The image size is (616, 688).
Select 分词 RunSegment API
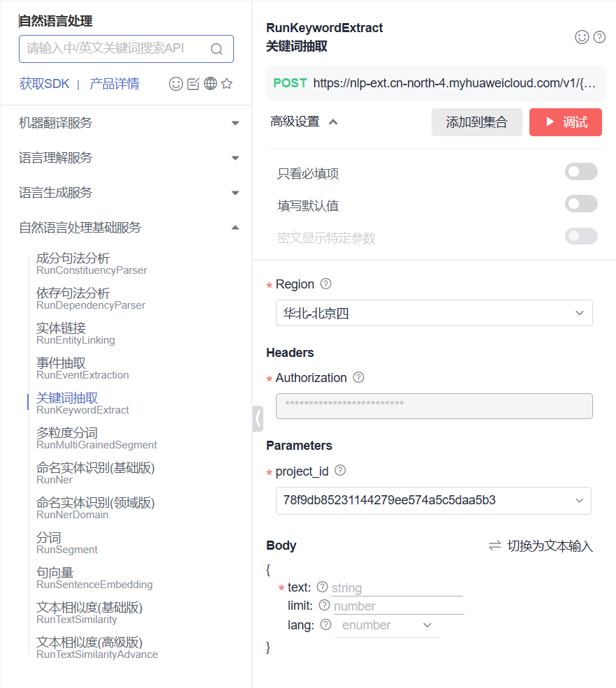66,543
